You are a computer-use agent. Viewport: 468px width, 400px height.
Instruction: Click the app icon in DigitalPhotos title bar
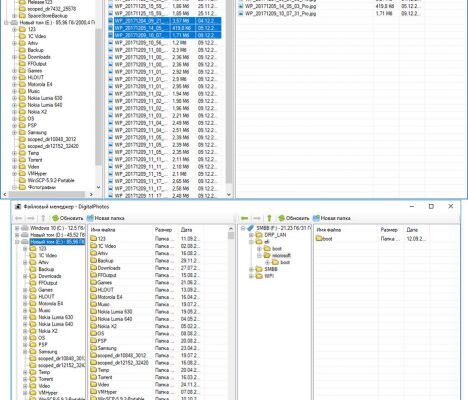(18, 207)
